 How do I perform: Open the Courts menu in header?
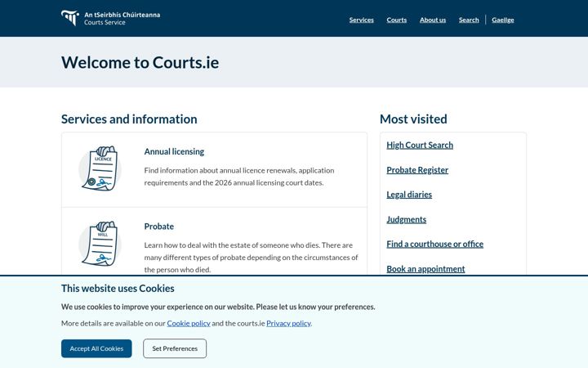click(396, 20)
